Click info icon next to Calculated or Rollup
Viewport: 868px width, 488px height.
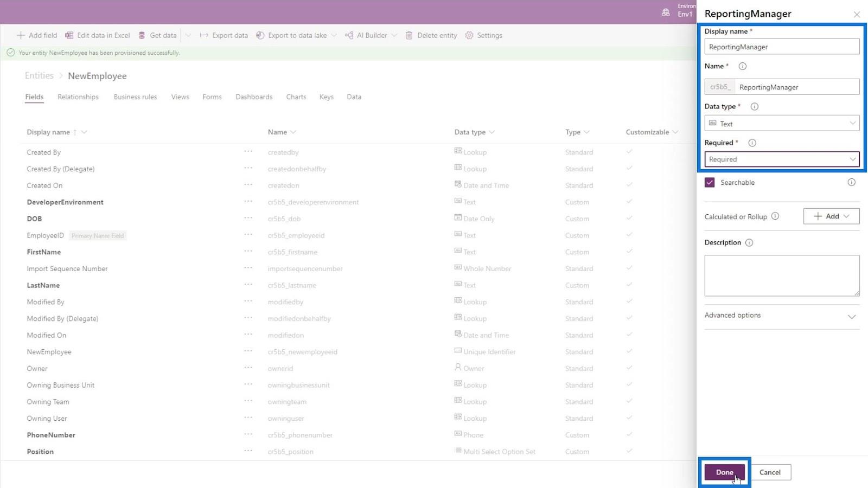[775, 216]
